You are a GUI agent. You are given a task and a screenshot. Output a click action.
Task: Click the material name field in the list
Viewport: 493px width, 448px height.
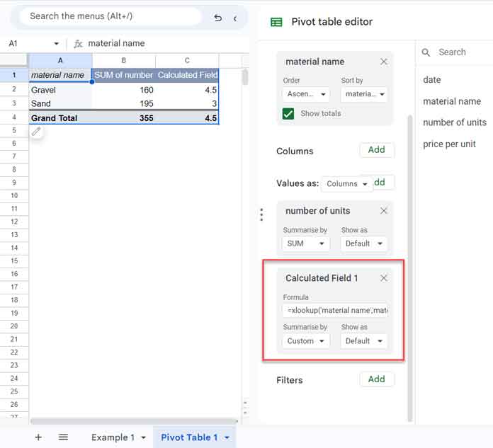pyautogui.click(x=452, y=101)
